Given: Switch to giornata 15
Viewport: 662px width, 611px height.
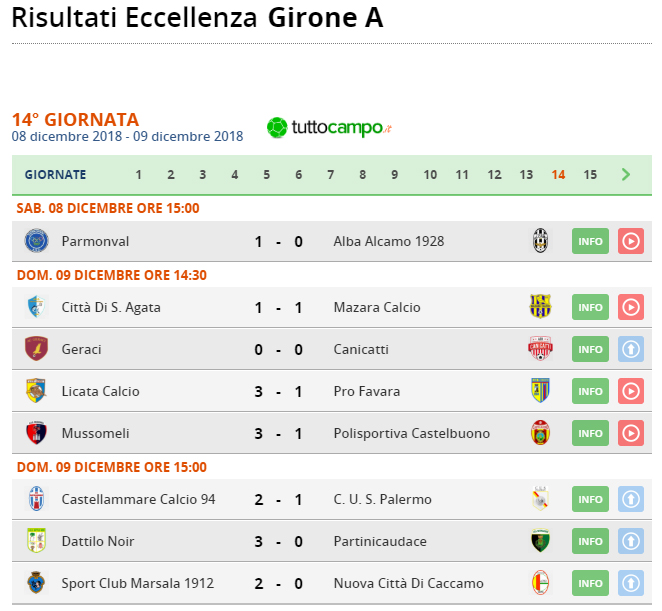Looking at the screenshot, I should 590,175.
